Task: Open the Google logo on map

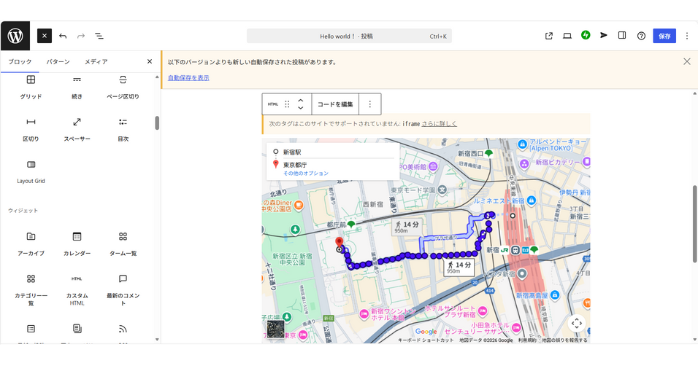Action: pyautogui.click(x=426, y=332)
